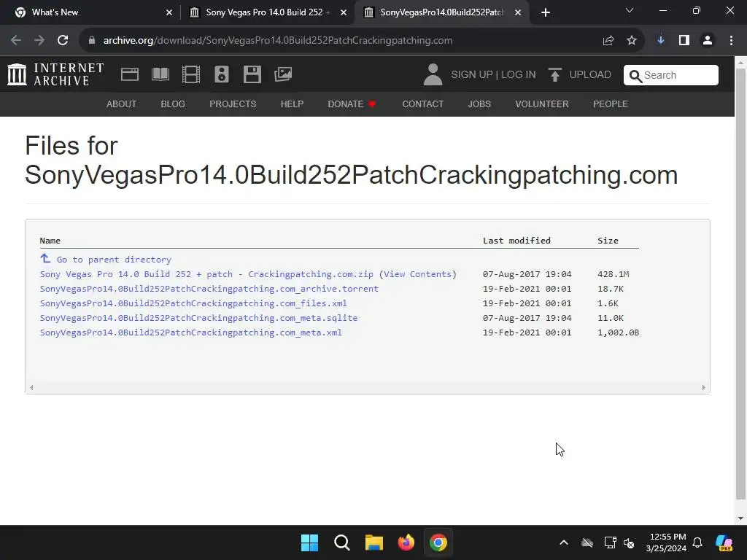This screenshot has width=747, height=560.
Task: Click the Internet Archive Search field
Action: click(671, 75)
